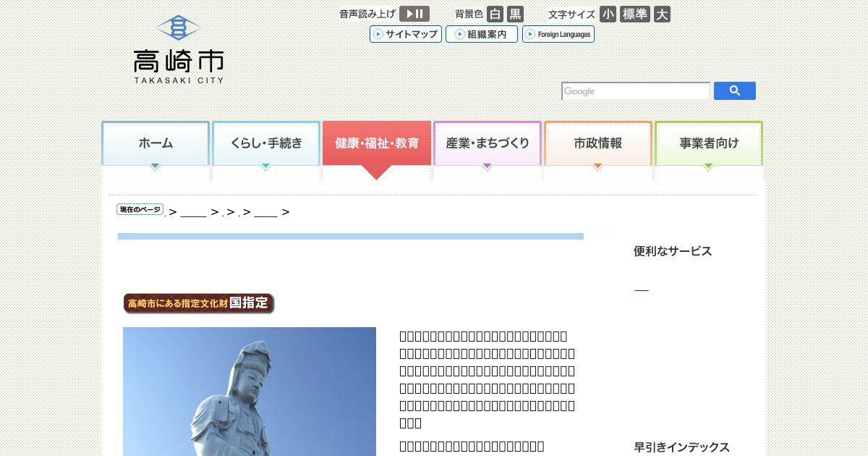
Task: Click the 早引きインデックス heading
Action: (682, 447)
